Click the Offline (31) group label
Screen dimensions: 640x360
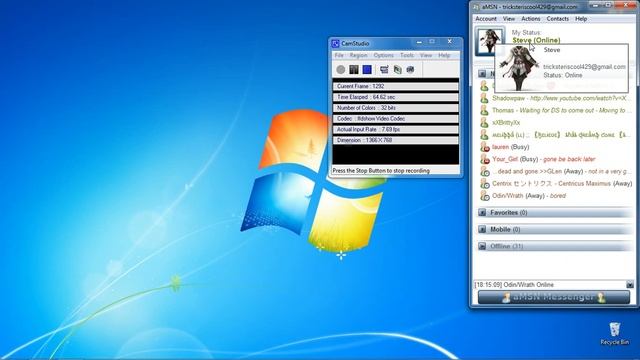pos(507,246)
